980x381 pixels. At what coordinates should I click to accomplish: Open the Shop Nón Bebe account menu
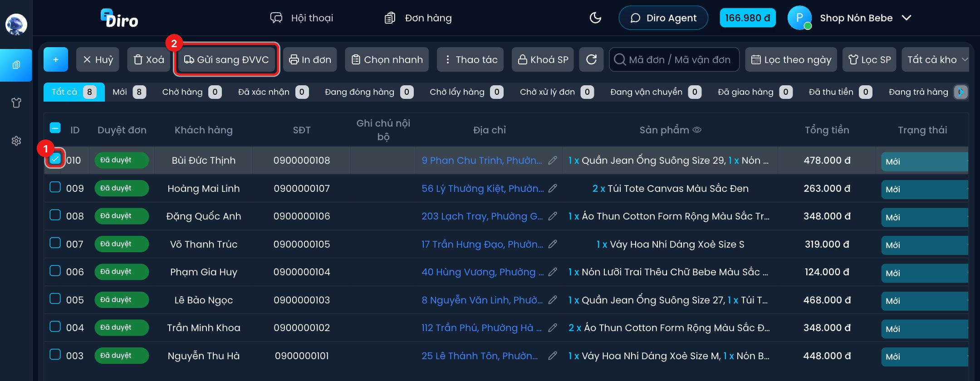[849, 18]
